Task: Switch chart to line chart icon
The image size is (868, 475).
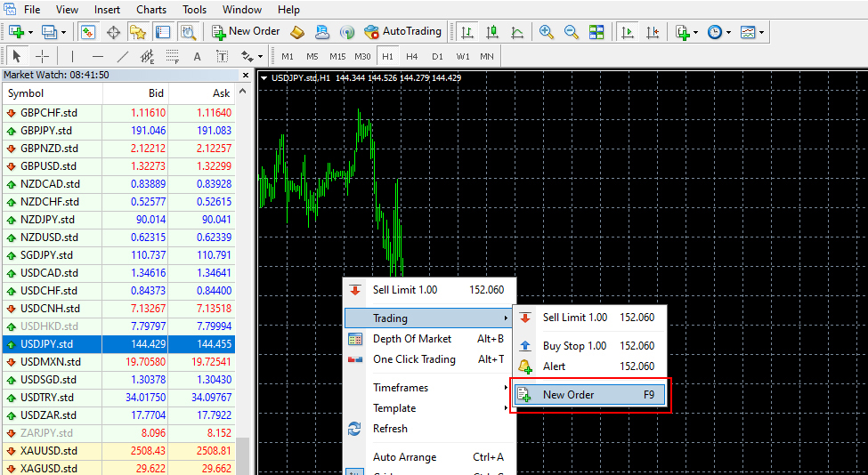Action: (517, 32)
